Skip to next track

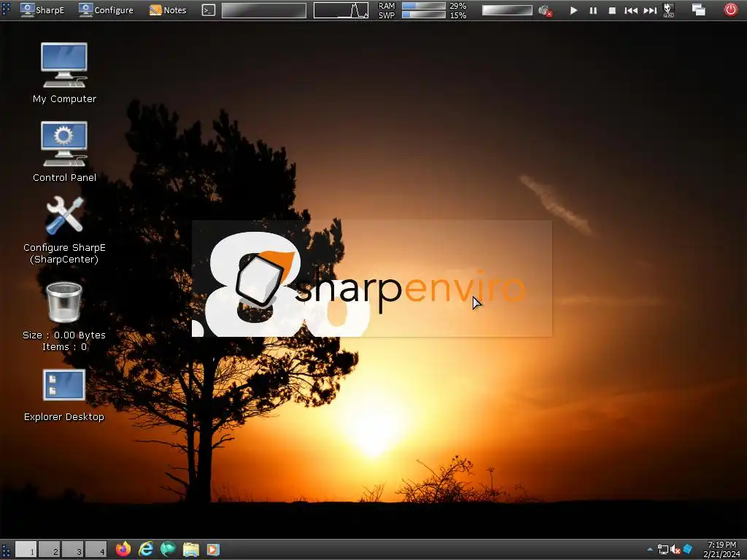(x=650, y=10)
